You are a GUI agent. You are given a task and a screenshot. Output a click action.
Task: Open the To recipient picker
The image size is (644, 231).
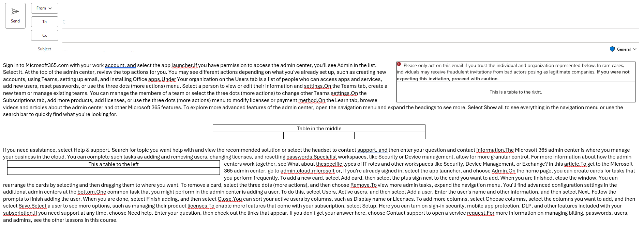(44, 22)
